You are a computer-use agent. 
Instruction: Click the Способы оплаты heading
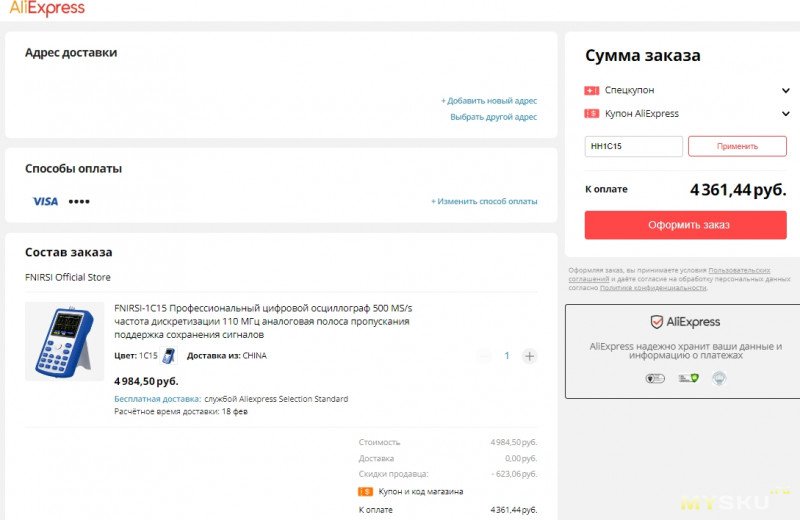(x=73, y=169)
